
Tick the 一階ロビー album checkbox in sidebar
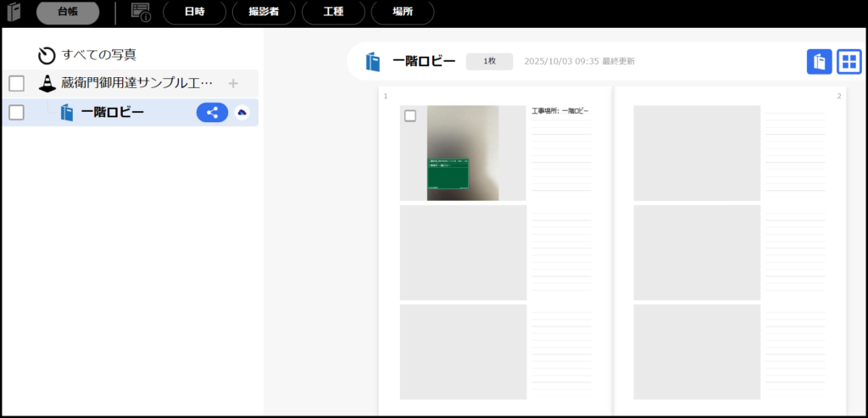click(16, 113)
